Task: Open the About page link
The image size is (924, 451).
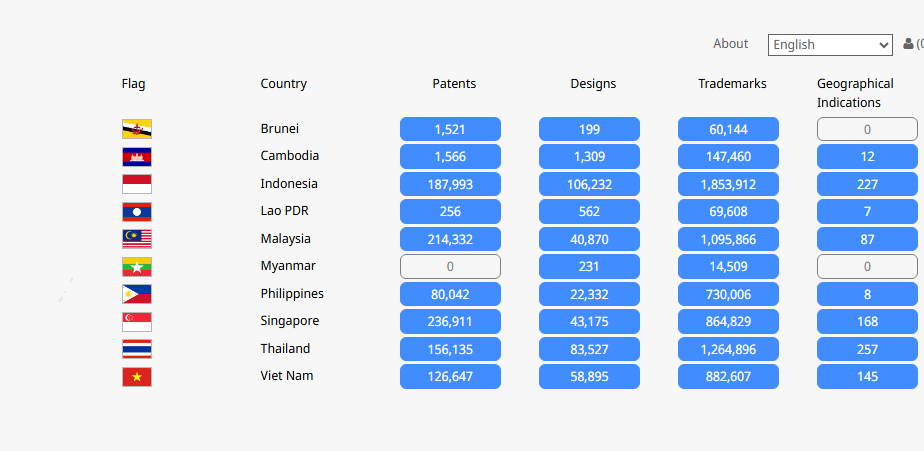Action: [x=731, y=44]
